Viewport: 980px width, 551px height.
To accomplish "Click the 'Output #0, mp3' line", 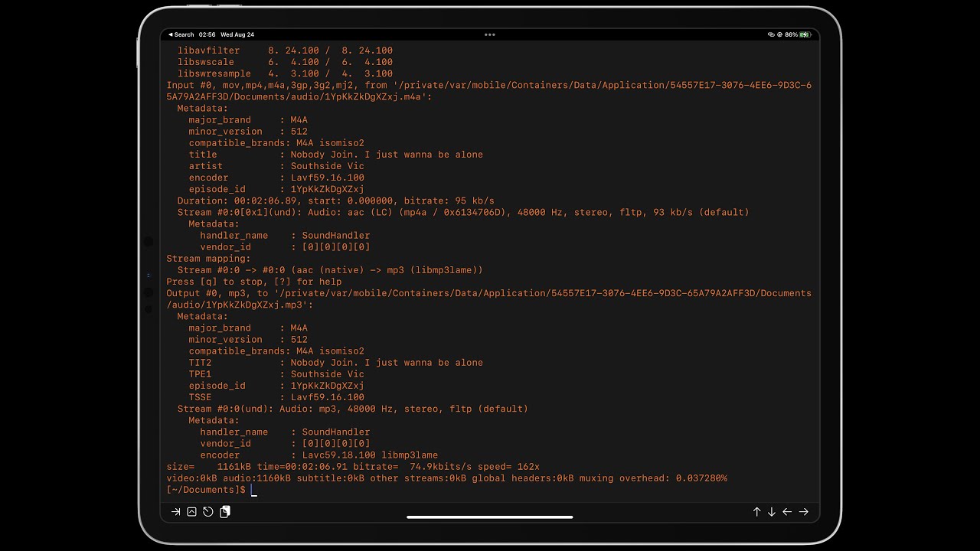I will pyautogui.click(x=488, y=299).
